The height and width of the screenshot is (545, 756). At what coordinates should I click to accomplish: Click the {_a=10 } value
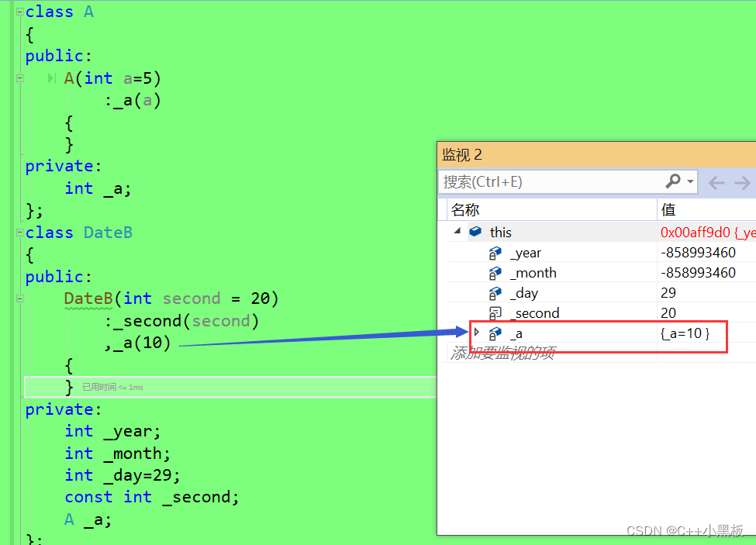click(685, 333)
